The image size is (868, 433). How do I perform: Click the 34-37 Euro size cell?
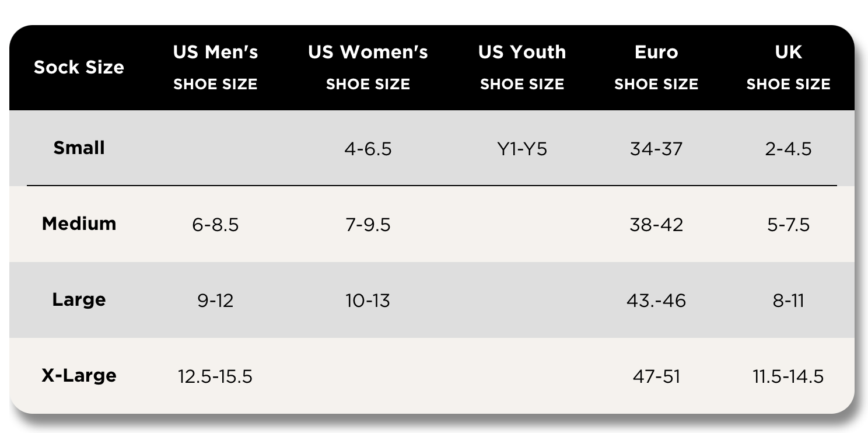click(x=656, y=149)
